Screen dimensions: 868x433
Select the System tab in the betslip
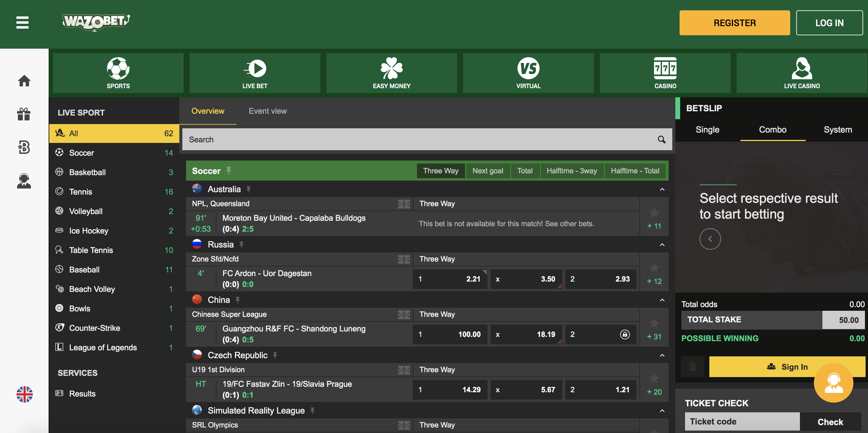click(838, 130)
